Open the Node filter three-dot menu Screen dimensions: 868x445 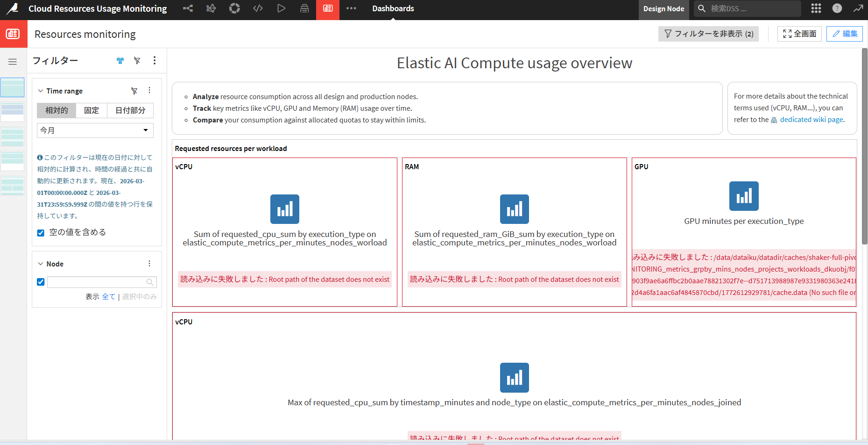click(149, 264)
